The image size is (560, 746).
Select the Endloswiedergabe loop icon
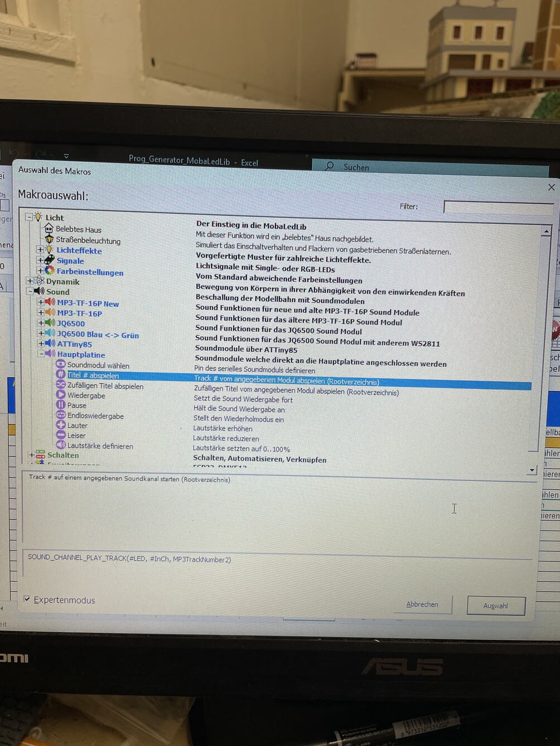click(61, 415)
